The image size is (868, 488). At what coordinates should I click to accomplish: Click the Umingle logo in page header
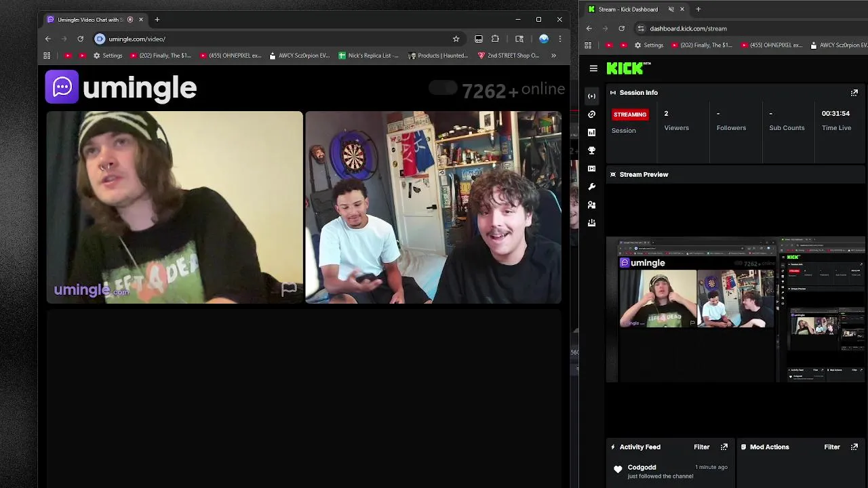pos(121,87)
